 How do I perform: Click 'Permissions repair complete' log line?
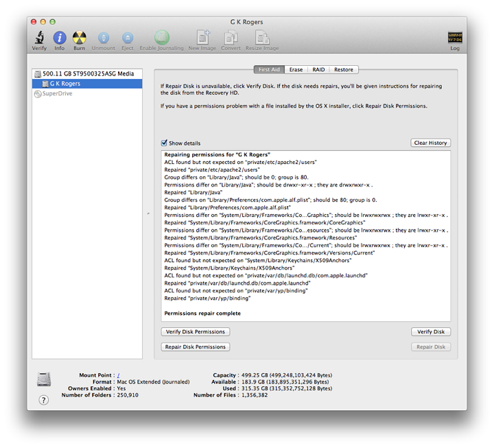click(x=202, y=314)
